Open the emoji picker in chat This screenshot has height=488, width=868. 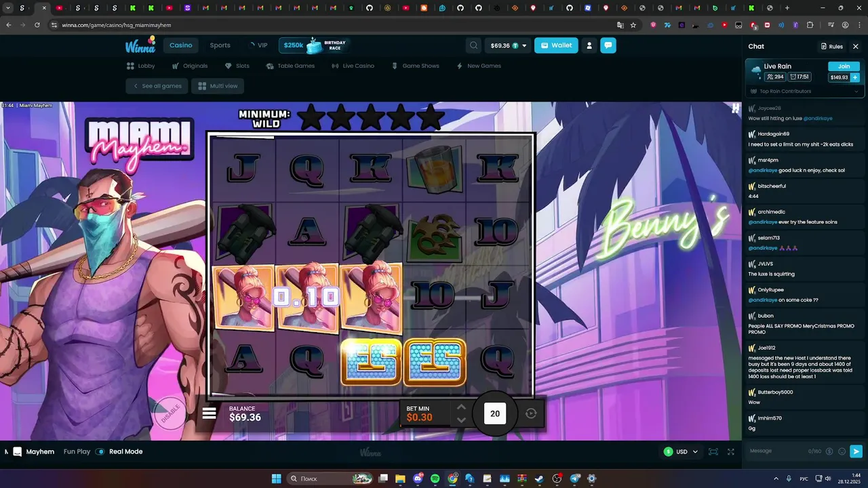[842, 451]
